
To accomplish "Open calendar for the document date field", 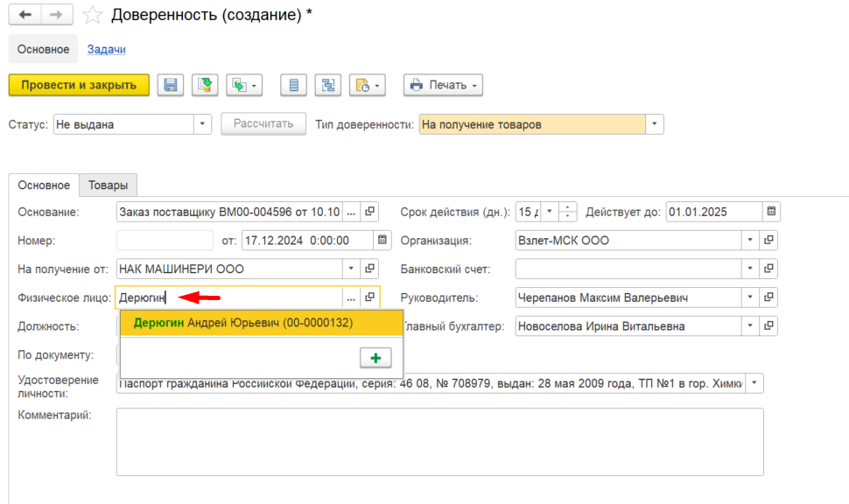I will point(382,240).
